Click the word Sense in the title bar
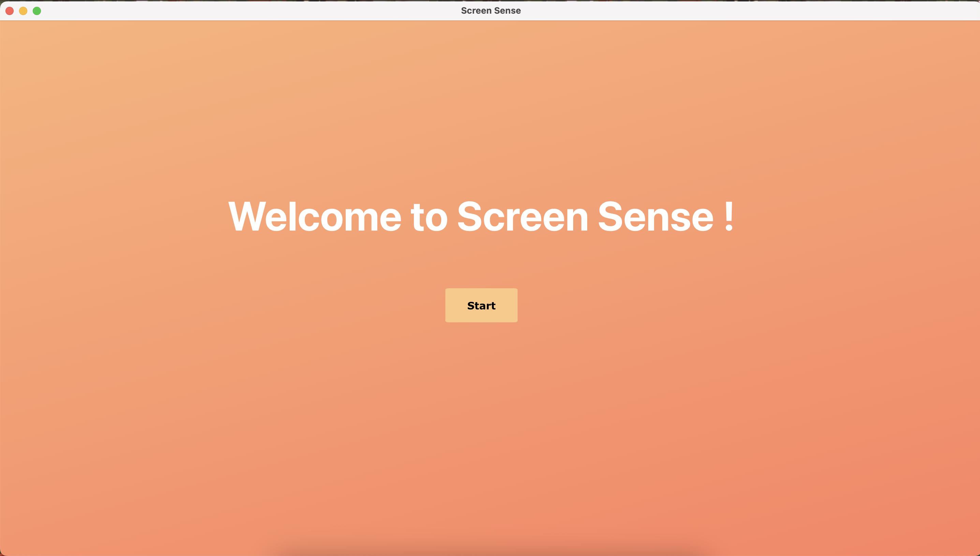Image resolution: width=980 pixels, height=556 pixels. point(507,11)
